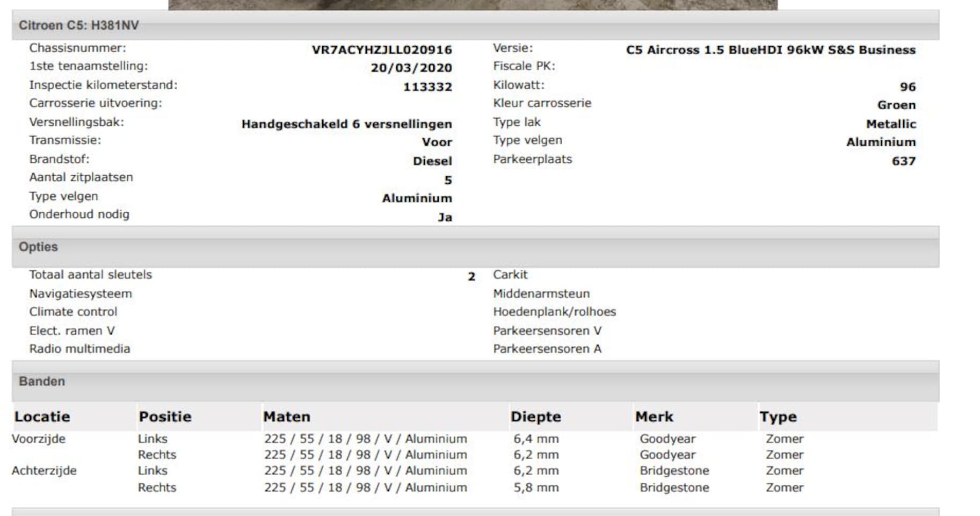Click the Navigatiesysteem option
This screenshot has width=980, height=516.
(81, 293)
